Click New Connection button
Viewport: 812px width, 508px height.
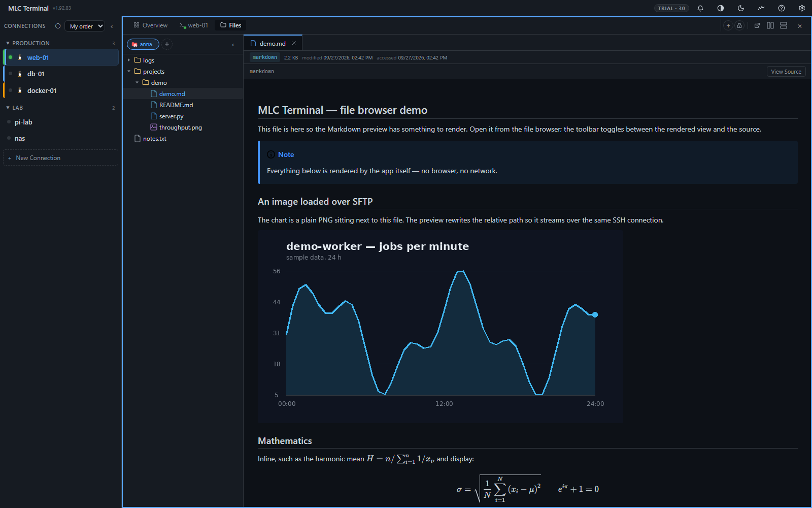click(60, 157)
